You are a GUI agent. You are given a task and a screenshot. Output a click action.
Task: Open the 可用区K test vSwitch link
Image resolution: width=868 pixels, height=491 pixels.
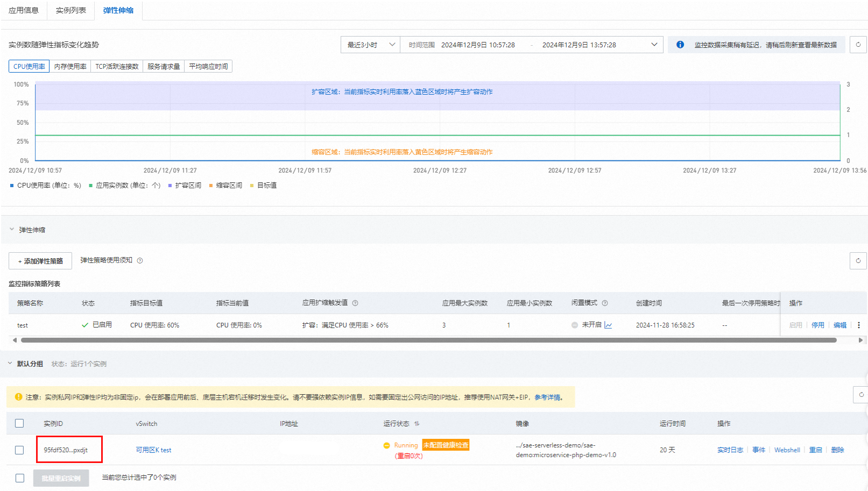[x=153, y=450]
